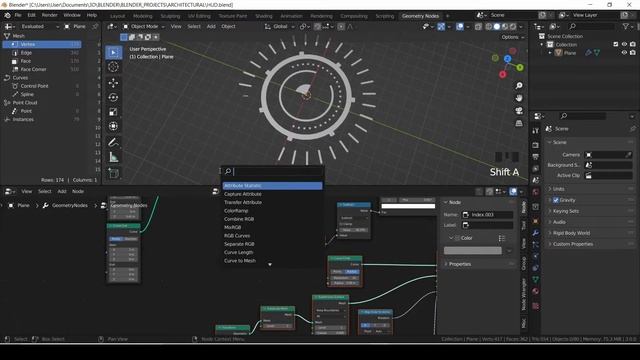Click the wrench modifier icon beside Plane
This screenshot has height=360, width=640.
(x=588, y=53)
